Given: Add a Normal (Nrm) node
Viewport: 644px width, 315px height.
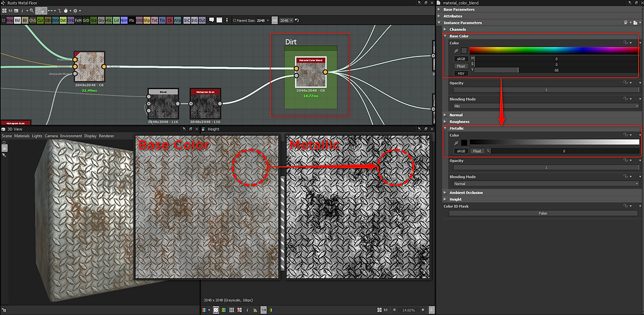Looking at the screenshot, I should coord(124,20).
